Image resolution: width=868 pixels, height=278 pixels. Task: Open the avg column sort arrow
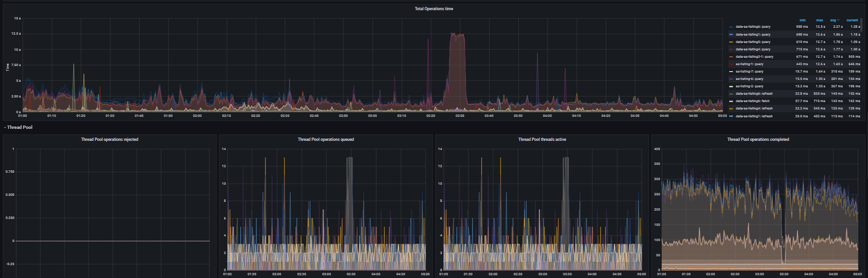click(x=838, y=20)
